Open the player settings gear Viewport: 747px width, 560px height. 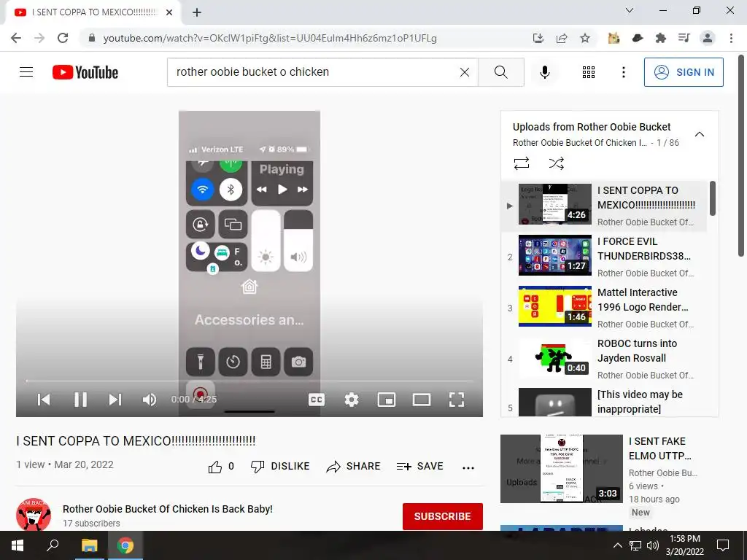[x=352, y=400]
